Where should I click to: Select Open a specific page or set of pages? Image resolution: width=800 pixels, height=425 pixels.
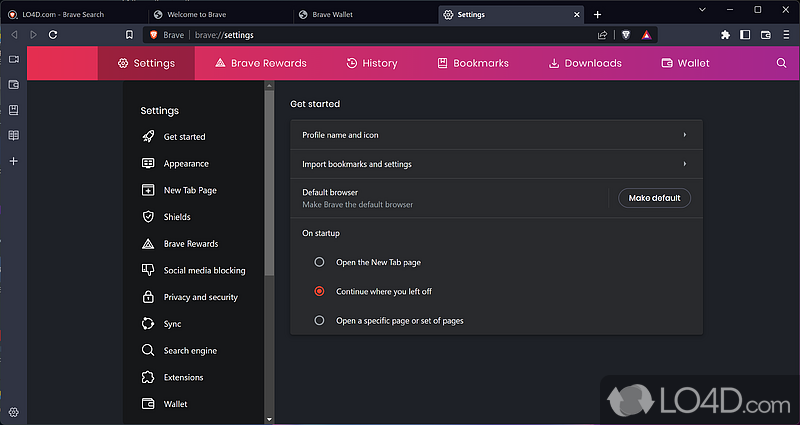click(319, 320)
